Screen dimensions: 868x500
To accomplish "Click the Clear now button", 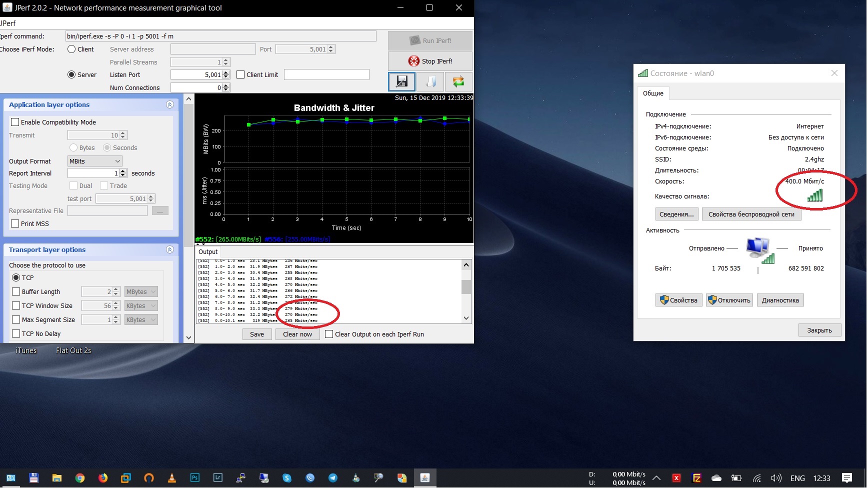I will (297, 334).
